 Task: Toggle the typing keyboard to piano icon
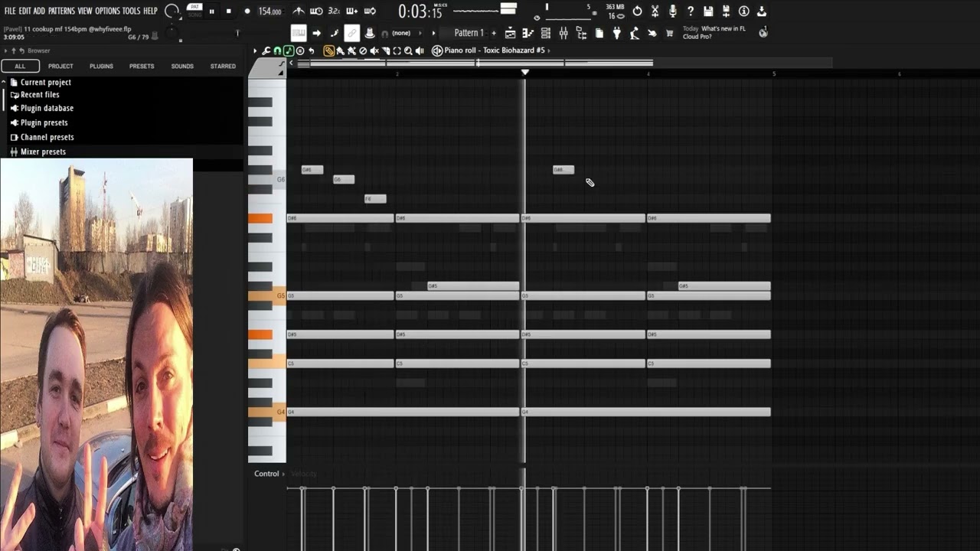[299, 33]
